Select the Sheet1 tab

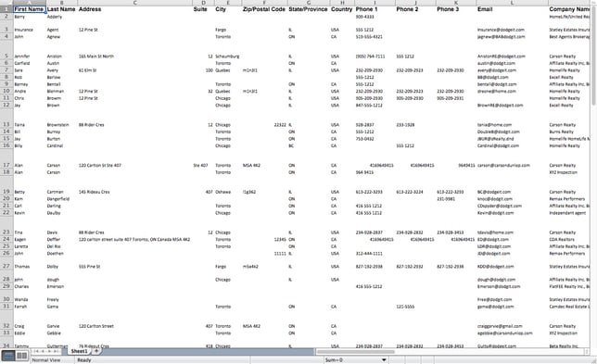click(x=79, y=351)
